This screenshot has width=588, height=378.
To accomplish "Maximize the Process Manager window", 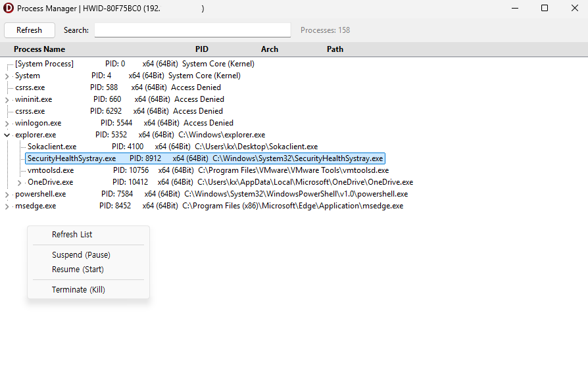I will click(545, 9).
